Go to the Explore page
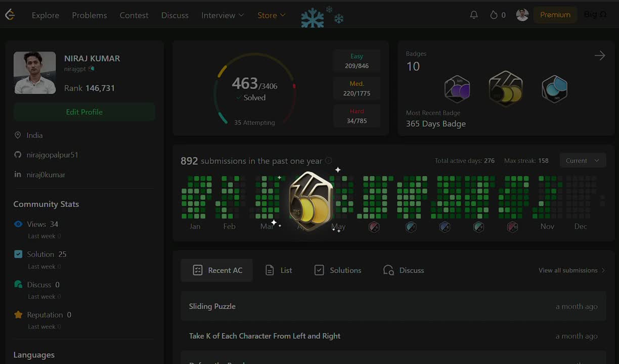Image resolution: width=619 pixels, height=364 pixels. [46, 15]
